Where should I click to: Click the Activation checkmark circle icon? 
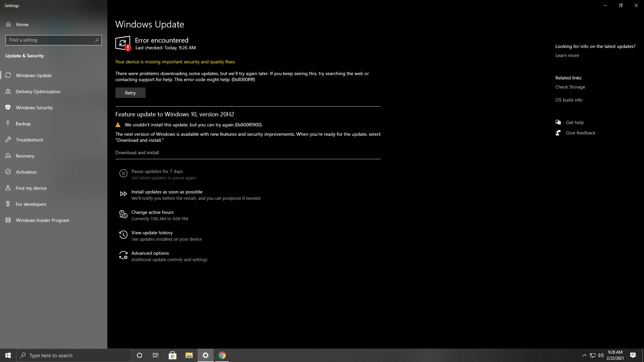coord(8,172)
